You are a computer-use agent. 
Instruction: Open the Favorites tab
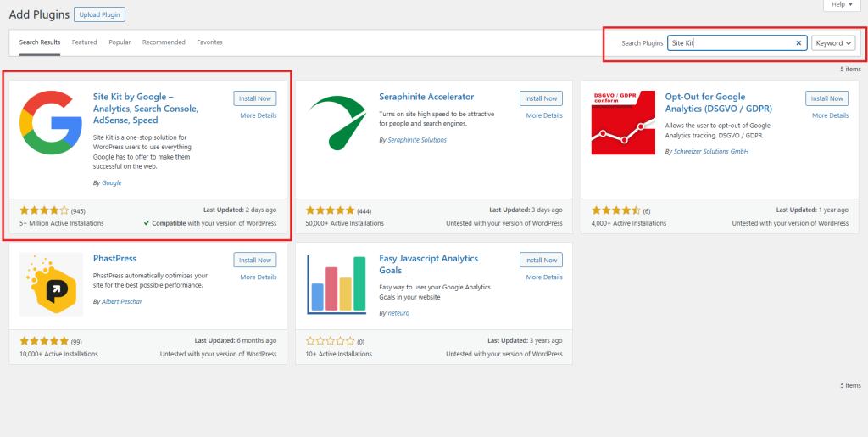[x=209, y=42]
